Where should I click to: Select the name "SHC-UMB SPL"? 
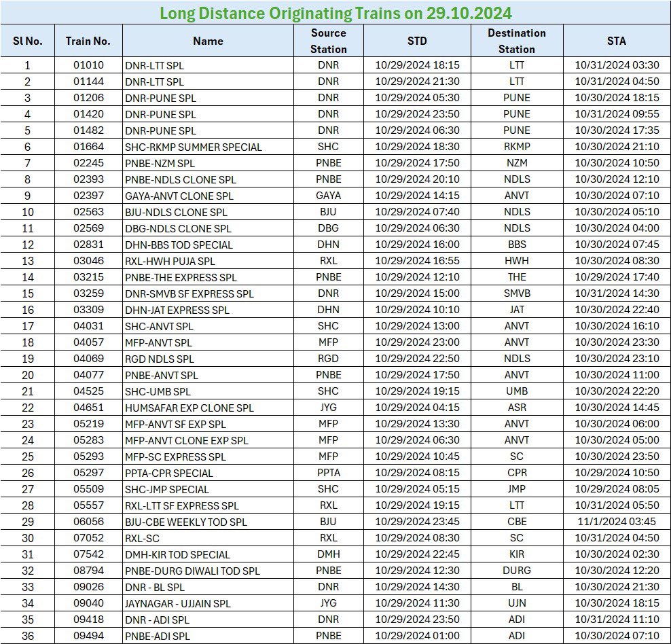point(158,391)
